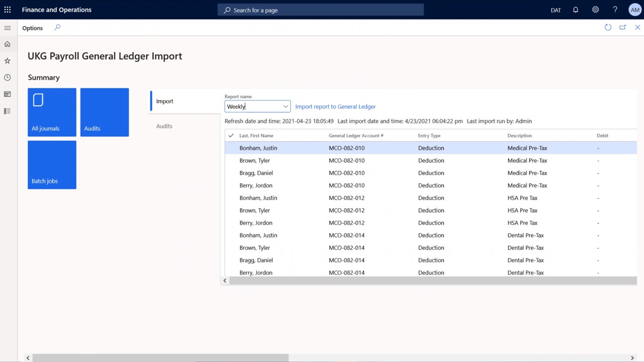Screen dimensions: 644x362
Task: Select Bragg, Daniel Medical Pre-Tax row name
Action: click(256, 173)
